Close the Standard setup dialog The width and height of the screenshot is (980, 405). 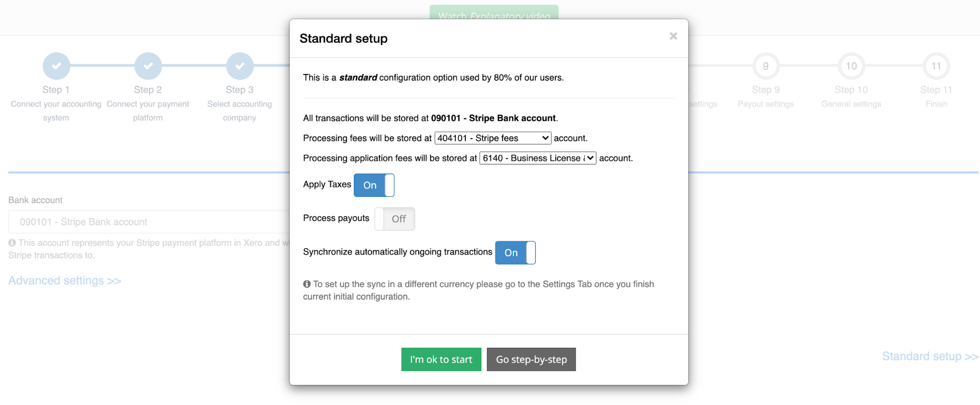point(673,36)
